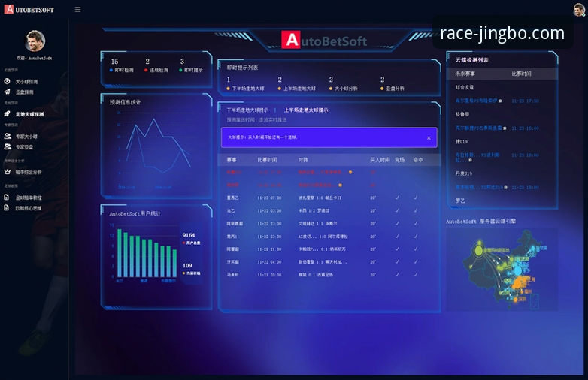
Task: Open 专家亚盘 in the sidebar
Action: [x=24, y=147]
